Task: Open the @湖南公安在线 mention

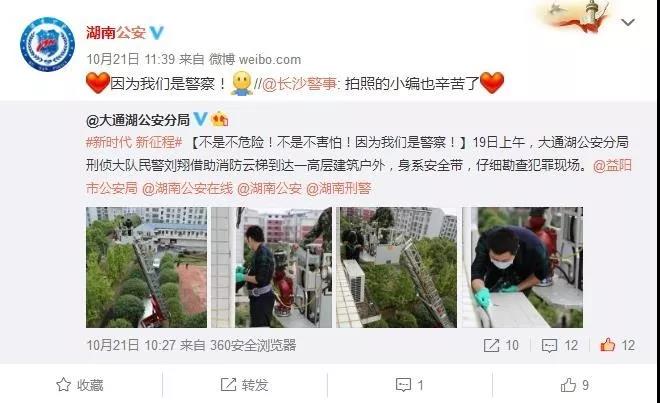Action: point(187,188)
